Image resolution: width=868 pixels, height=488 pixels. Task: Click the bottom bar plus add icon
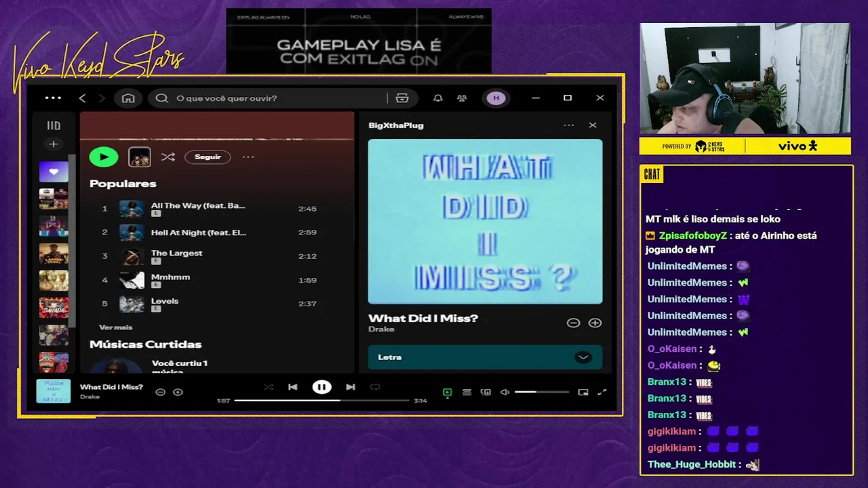178,392
